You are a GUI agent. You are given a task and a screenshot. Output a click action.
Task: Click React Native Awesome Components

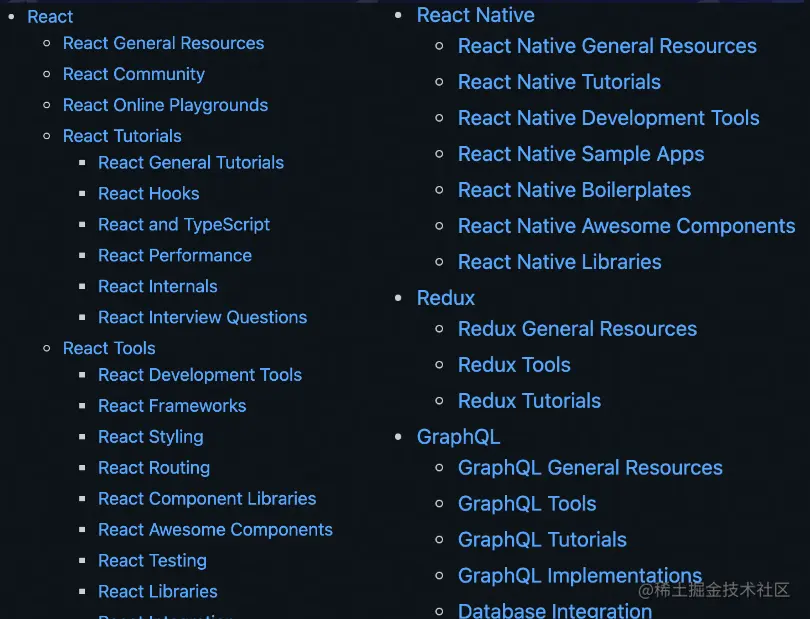626,226
